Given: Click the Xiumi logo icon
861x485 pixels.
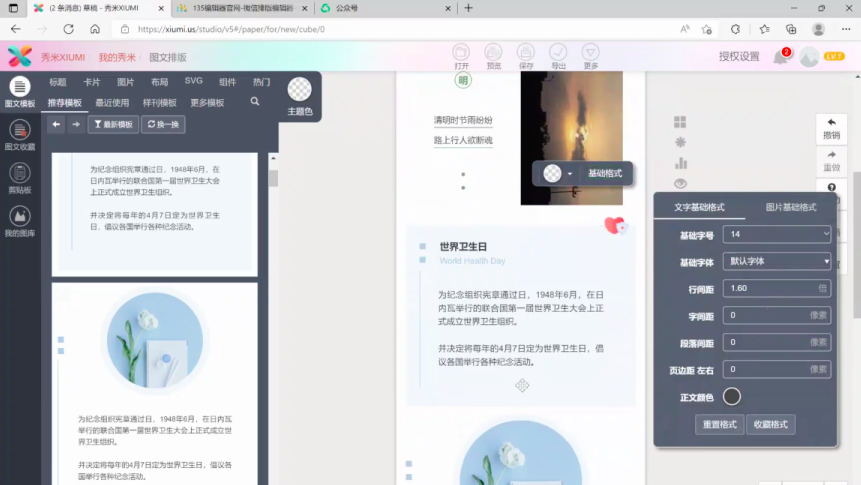Looking at the screenshot, I should 20,57.
